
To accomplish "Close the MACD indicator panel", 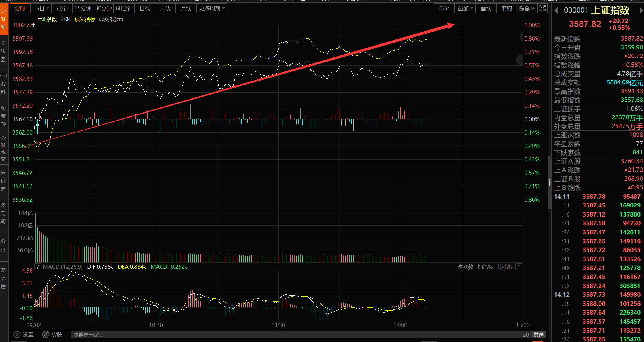I will pos(519,267).
